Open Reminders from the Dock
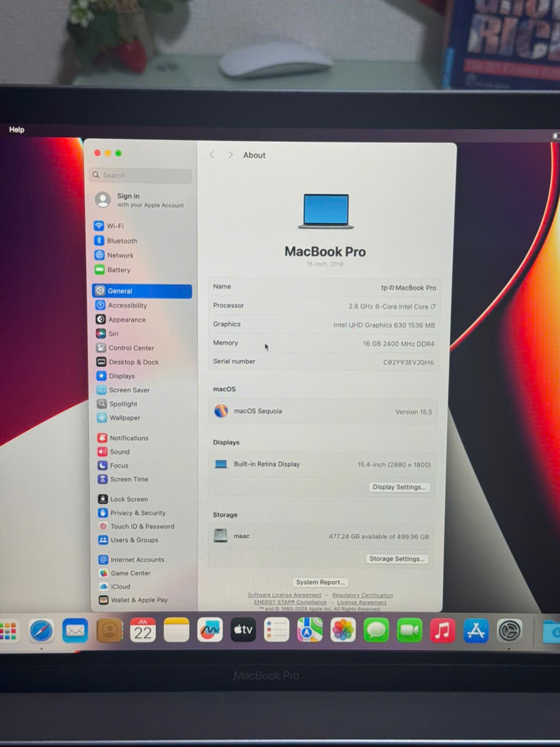Image resolution: width=560 pixels, height=747 pixels. [276, 630]
